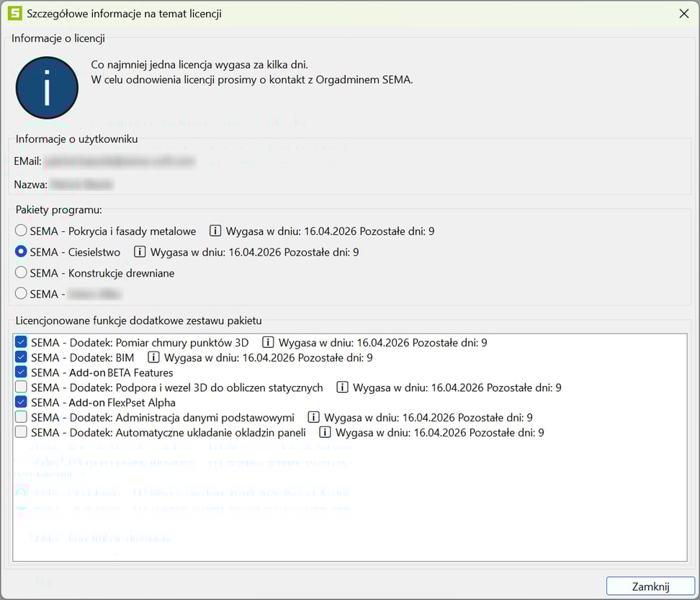Click the large blue information icon
The image size is (700, 600).
coord(47,88)
